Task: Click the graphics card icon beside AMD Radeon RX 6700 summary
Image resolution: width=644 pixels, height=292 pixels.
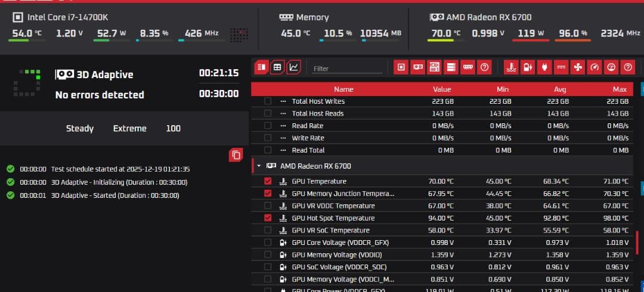Action: (436, 17)
